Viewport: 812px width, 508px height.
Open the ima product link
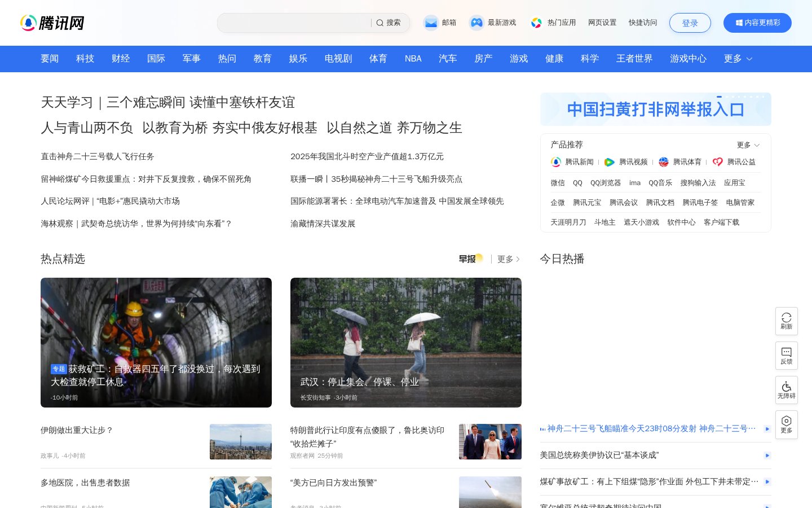tap(635, 183)
